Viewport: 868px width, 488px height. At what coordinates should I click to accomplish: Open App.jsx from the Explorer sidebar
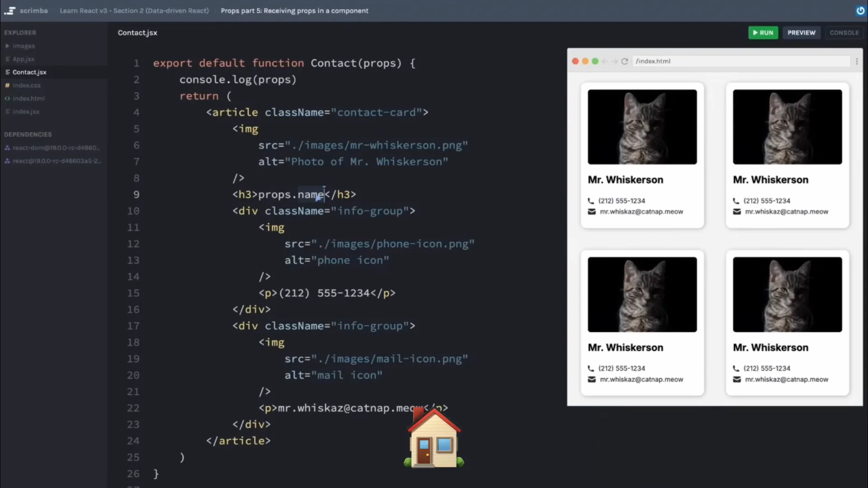tap(24, 59)
